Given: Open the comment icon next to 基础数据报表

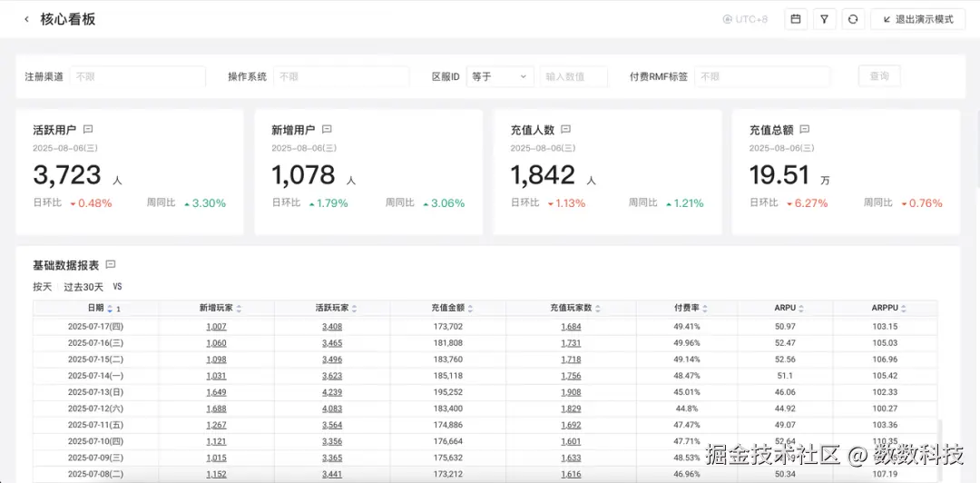Looking at the screenshot, I should pyautogui.click(x=111, y=264).
